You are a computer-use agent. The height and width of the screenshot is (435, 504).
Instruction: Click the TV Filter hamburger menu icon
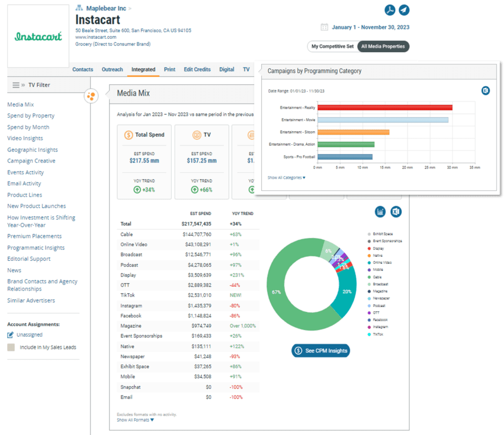coord(16,85)
